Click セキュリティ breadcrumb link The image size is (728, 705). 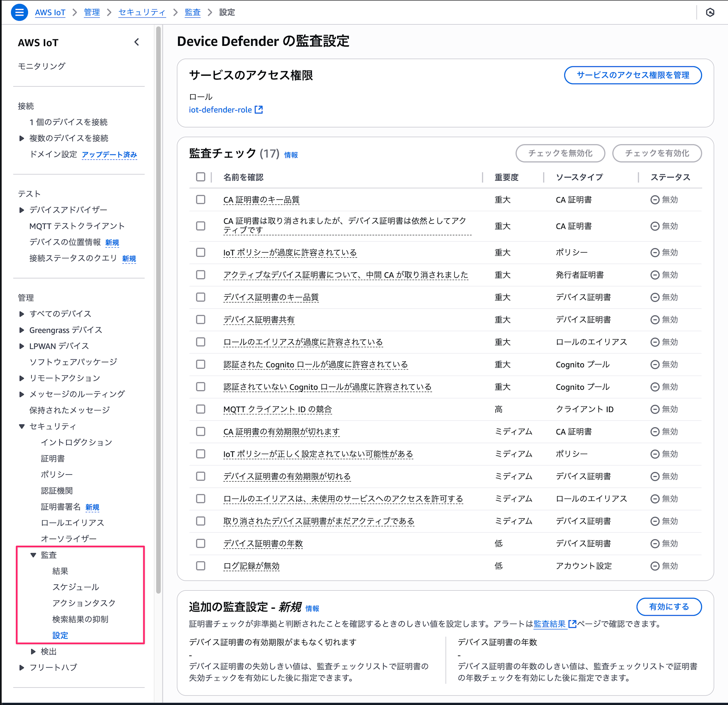[142, 12]
